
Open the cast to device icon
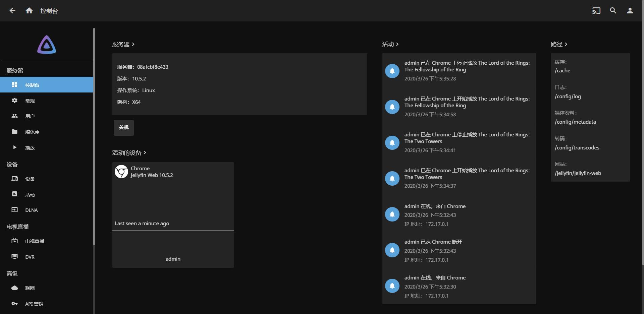(596, 11)
